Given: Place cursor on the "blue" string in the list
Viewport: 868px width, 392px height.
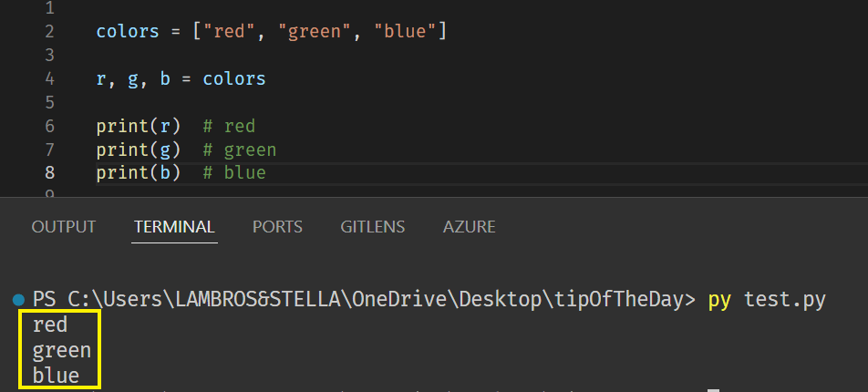Looking at the screenshot, I should (x=406, y=32).
